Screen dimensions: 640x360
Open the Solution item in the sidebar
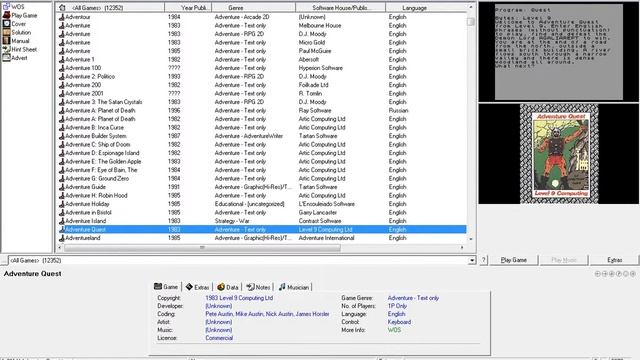(16, 32)
